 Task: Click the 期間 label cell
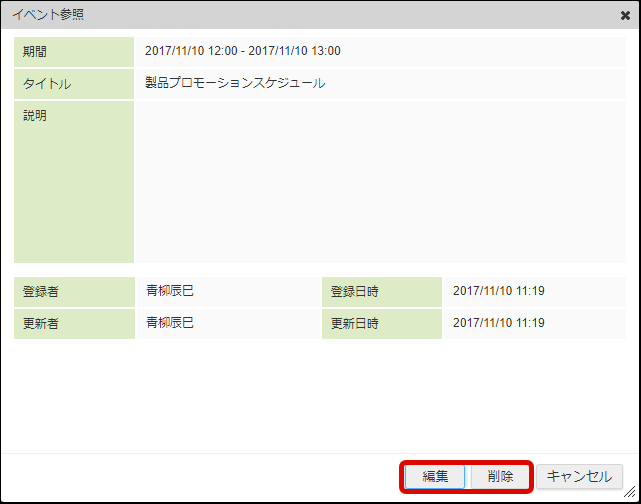point(74,52)
